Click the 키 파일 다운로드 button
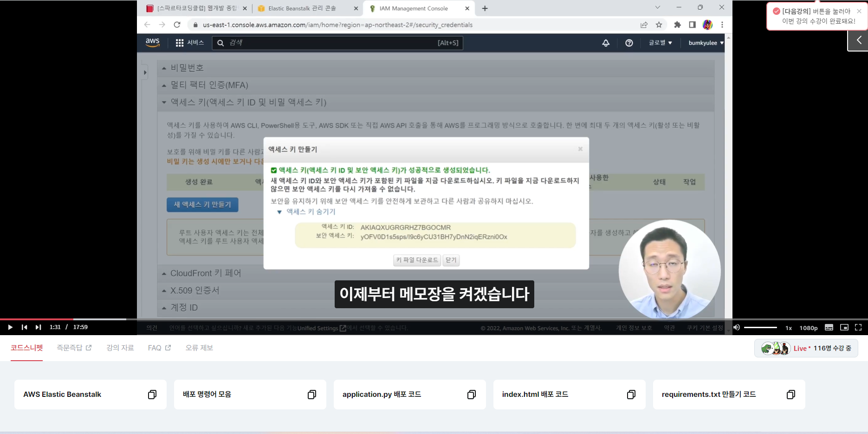The image size is (868, 434). 417,260
